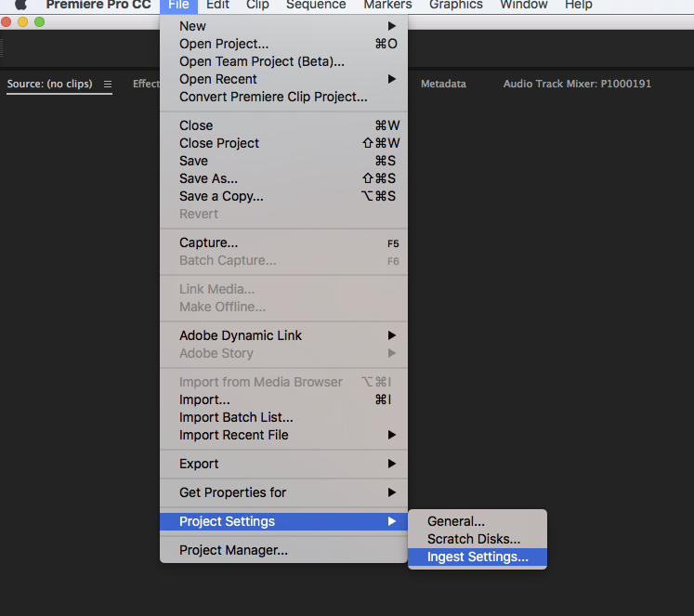Open the Window menu
Viewport: 694px width, 616px height.
point(524,5)
